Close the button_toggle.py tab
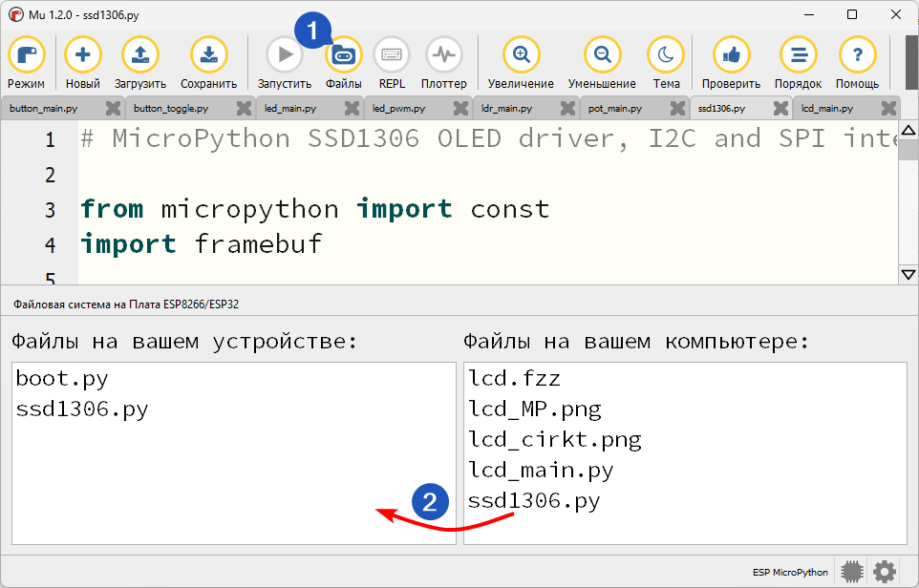The height and width of the screenshot is (588, 919). [x=244, y=108]
